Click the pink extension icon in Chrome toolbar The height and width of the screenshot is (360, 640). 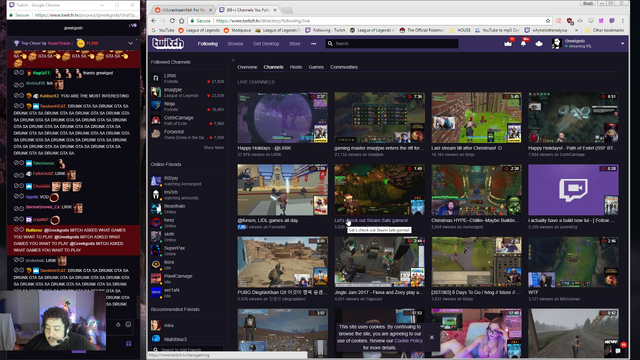(x=601, y=20)
